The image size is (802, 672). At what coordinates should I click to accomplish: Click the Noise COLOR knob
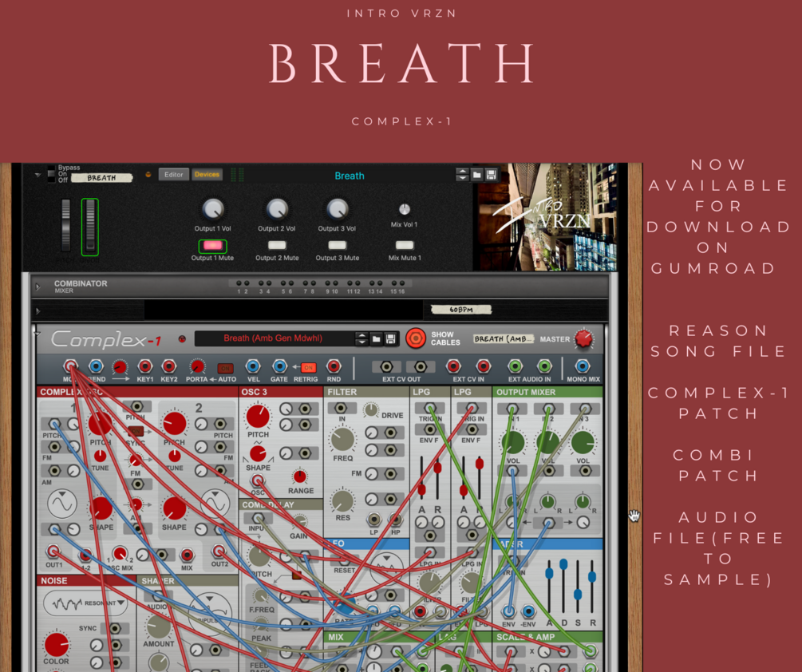tap(57, 644)
